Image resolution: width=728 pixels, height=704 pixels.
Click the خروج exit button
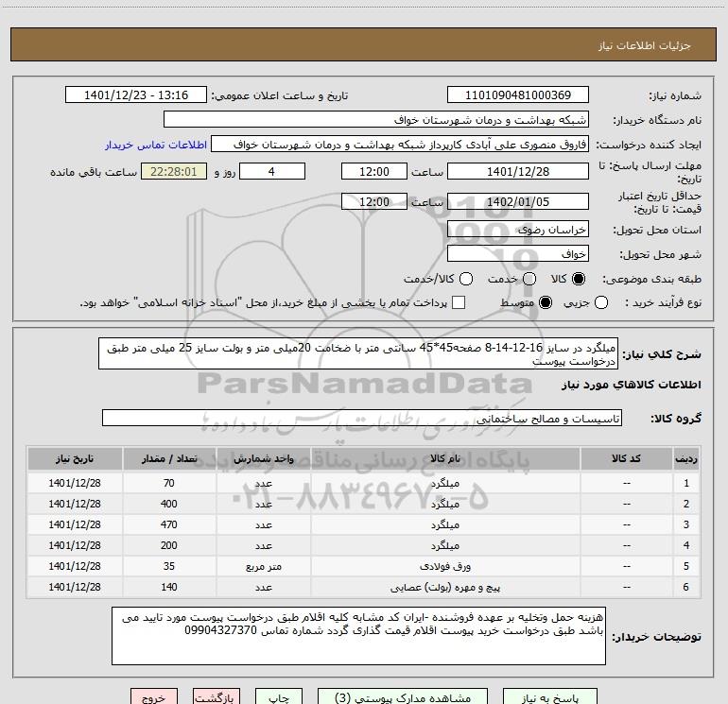154,697
